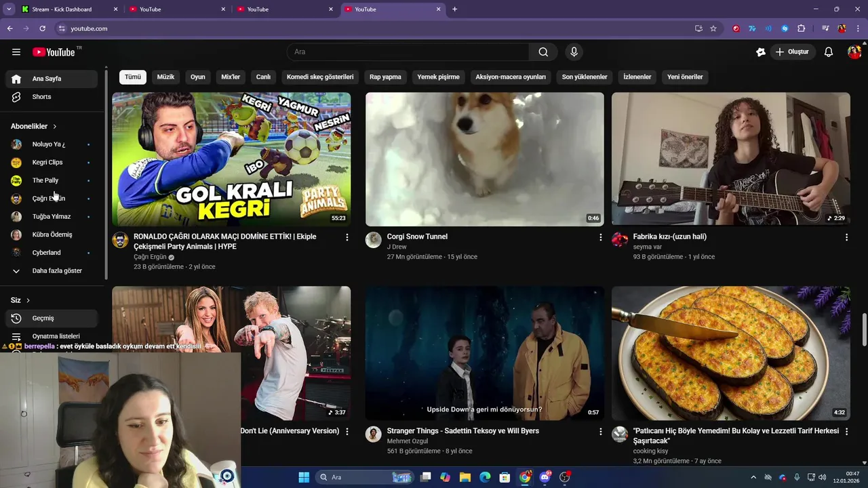Open Cyberland subscription

pos(52,253)
